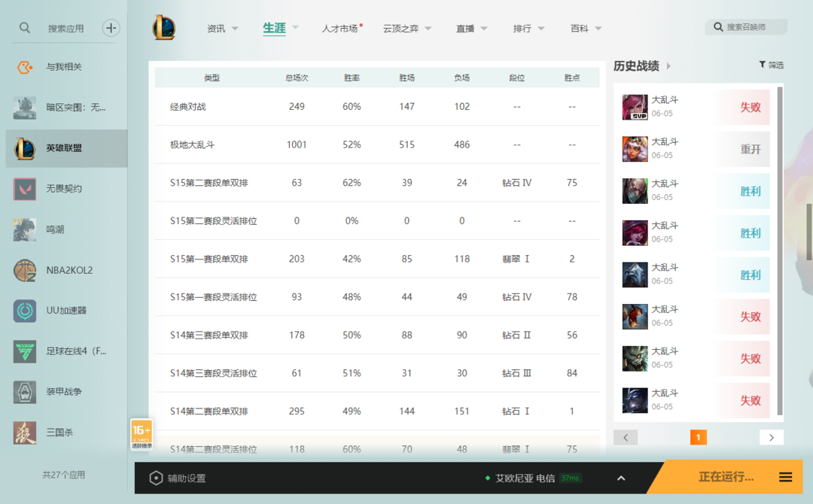Expand the 生涯 dropdown arrow

pos(296,27)
